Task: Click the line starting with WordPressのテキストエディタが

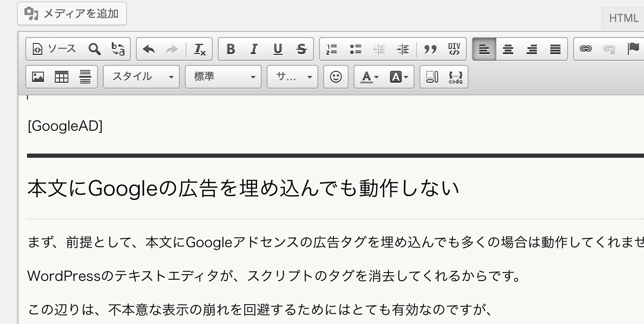Action: [x=274, y=276]
